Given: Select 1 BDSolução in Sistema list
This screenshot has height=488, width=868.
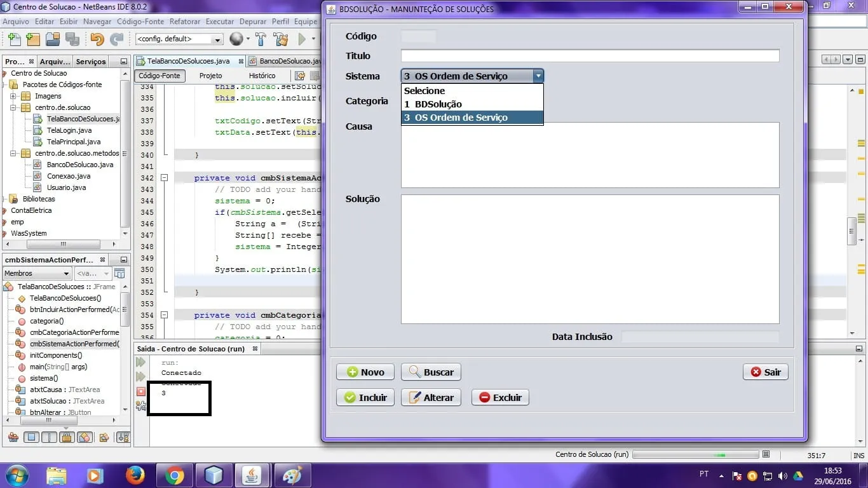Looking at the screenshot, I should pos(438,104).
